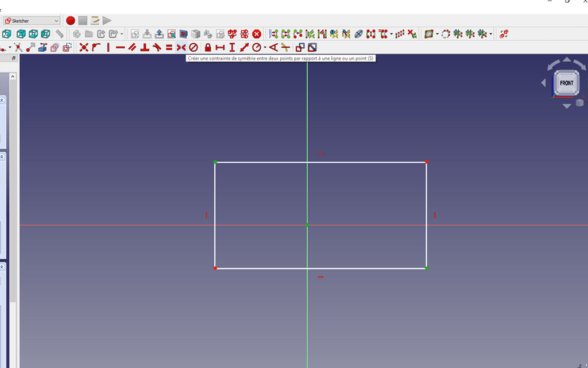588x368 pixels.
Task: Apply the point on object constraint
Action: pos(96,47)
